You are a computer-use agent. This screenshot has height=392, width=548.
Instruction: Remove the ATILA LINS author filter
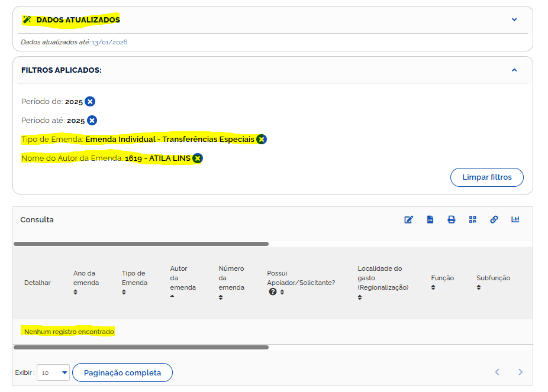point(198,158)
